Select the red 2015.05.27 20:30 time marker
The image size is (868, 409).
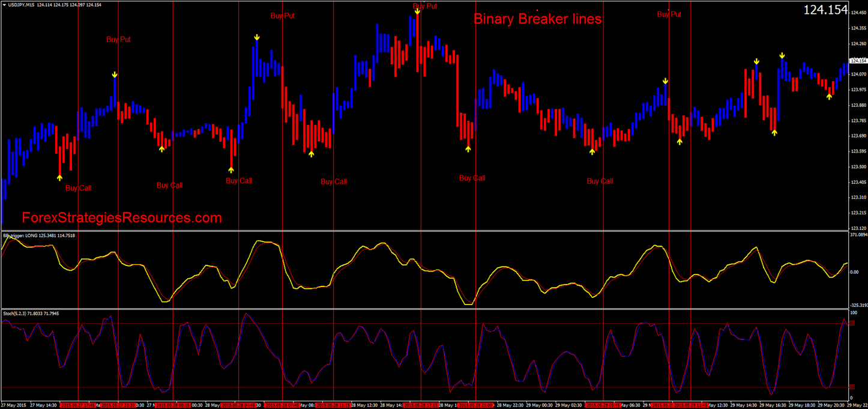[x=117, y=405]
